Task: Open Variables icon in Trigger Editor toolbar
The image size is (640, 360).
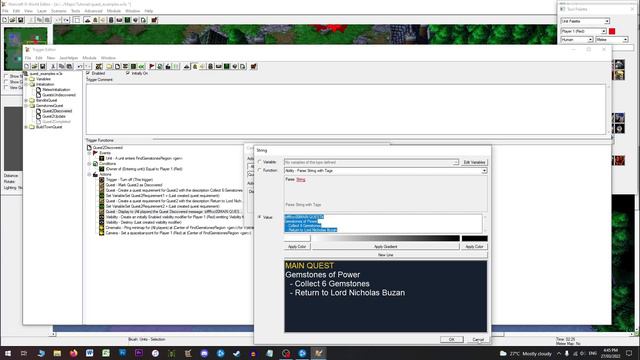Action: pyautogui.click(x=99, y=67)
